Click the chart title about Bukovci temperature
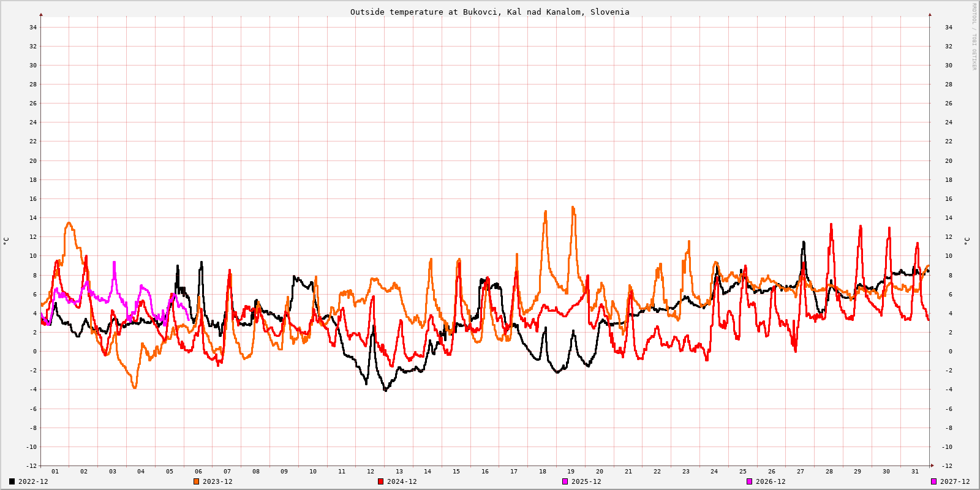980x490 pixels. click(x=489, y=12)
